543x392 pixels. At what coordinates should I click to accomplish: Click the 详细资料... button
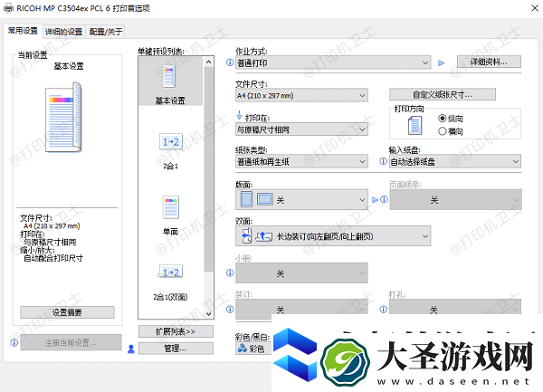pos(489,62)
